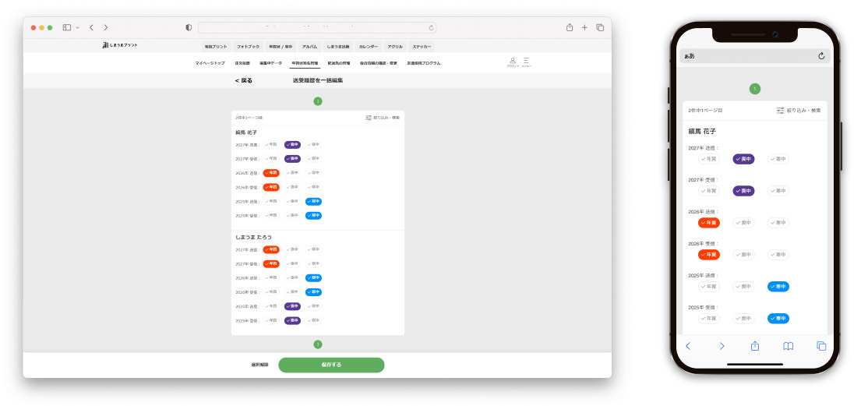This screenshot has height=406, width=868.
Task: Add a new tab with the plus icon
Action: [x=584, y=27]
